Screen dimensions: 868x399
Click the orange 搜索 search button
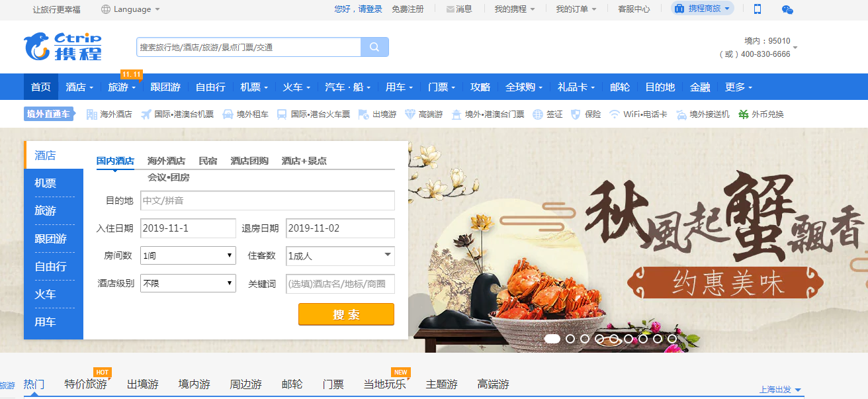[345, 314]
